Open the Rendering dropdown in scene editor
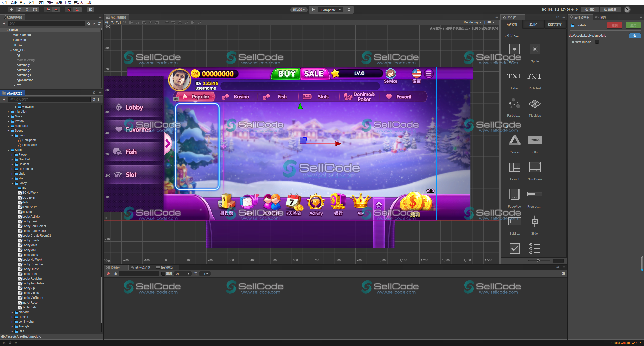This screenshot has width=644, height=346. click(472, 22)
